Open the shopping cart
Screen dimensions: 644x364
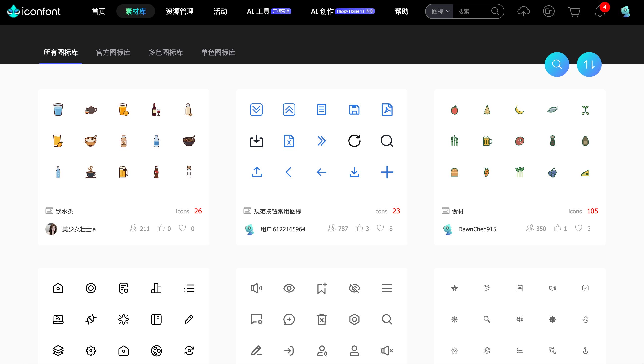[574, 12]
